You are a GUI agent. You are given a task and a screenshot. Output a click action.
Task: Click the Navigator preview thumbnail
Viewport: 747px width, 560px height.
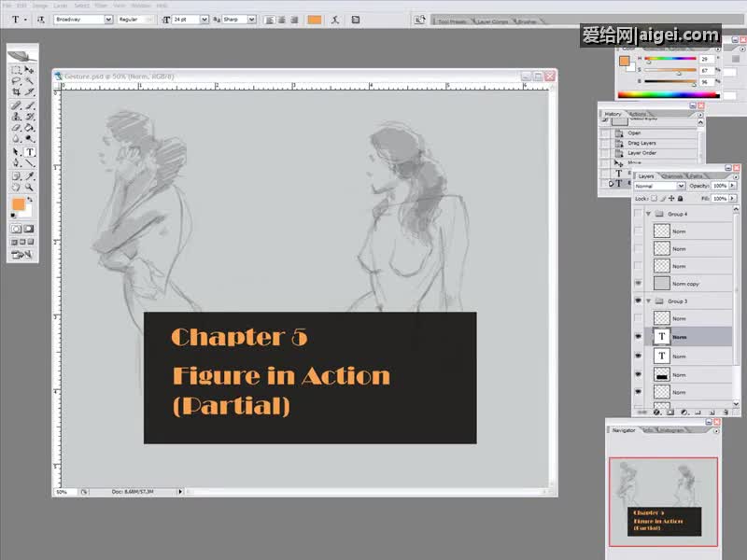[663, 501]
